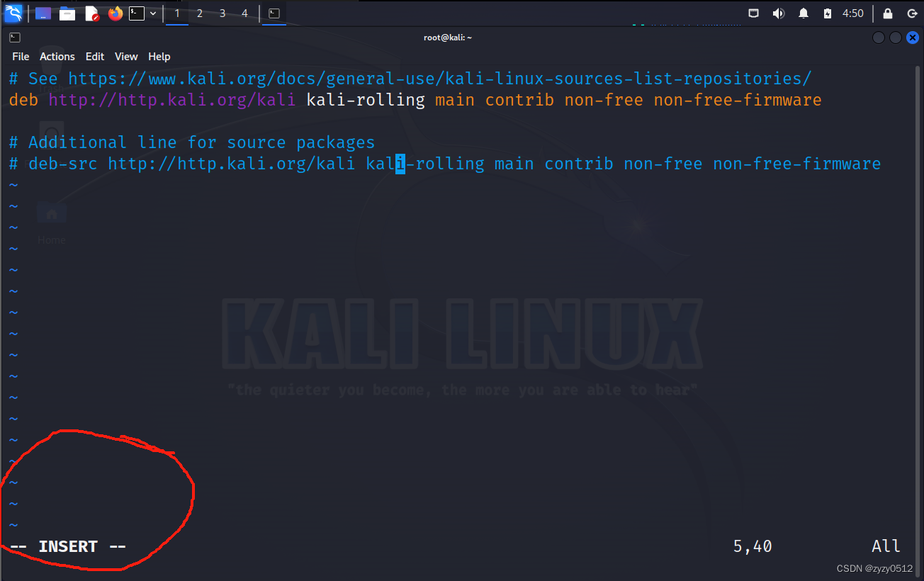This screenshot has height=581, width=924.
Task: Open the Kali applications menu icon
Action: 13,13
